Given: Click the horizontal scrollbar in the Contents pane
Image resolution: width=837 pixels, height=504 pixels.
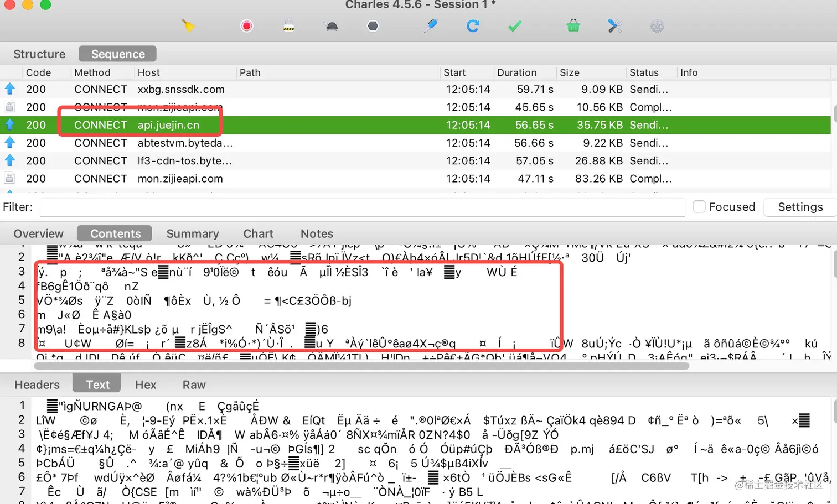Looking at the screenshot, I should click(361, 366).
